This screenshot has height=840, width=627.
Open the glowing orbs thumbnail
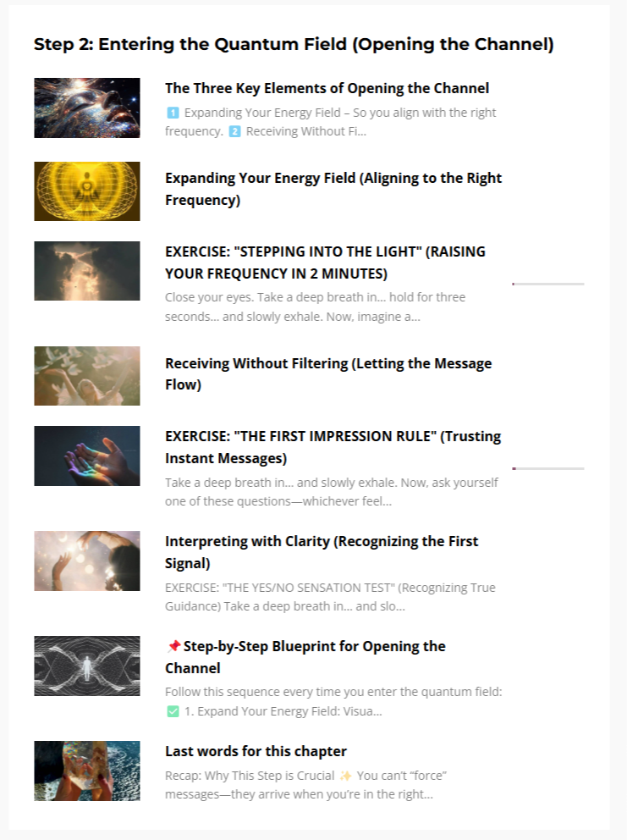(x=87, y=561)
